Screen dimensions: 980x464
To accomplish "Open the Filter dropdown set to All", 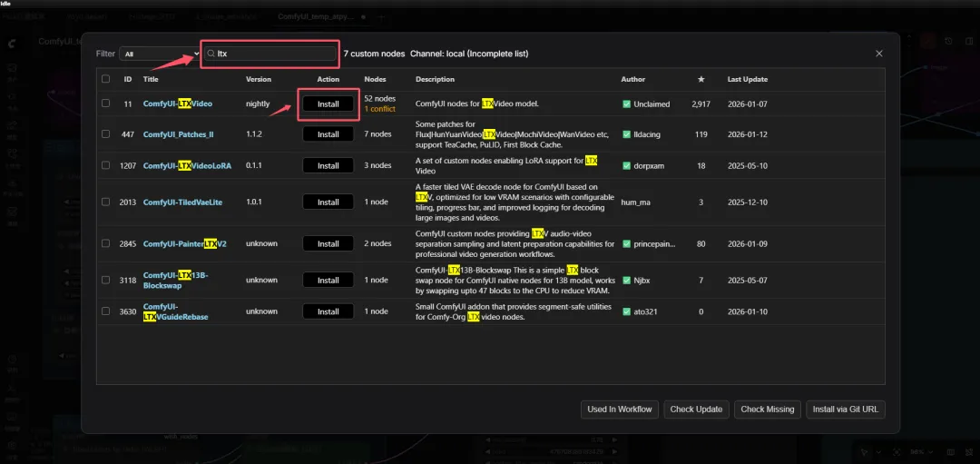I will pyautogui.click(x=160, y=54).
